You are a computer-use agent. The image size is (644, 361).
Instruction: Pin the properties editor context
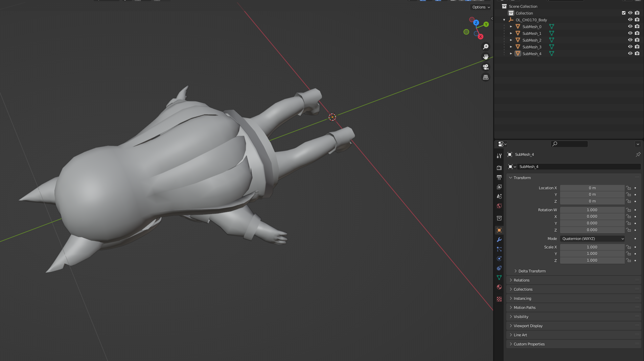[638, 154]
